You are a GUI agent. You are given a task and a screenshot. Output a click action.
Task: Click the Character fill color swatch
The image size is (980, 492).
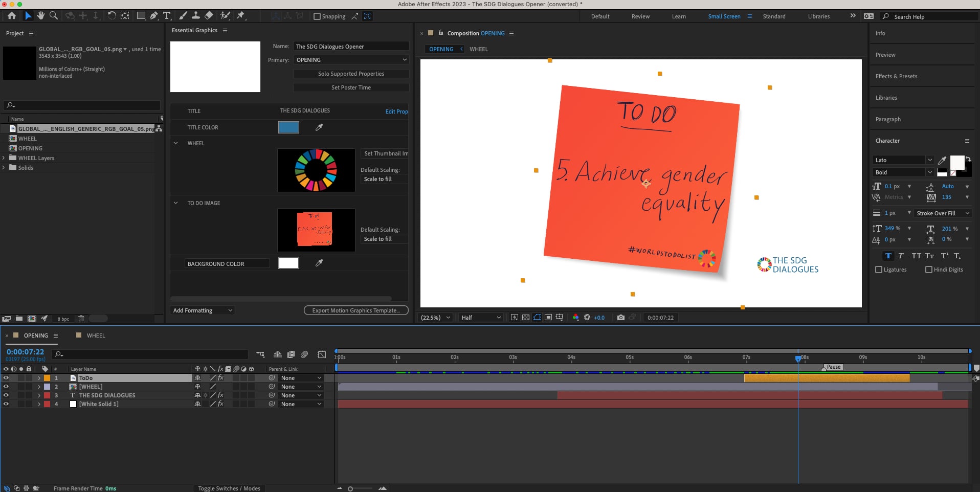click(957, 163)
